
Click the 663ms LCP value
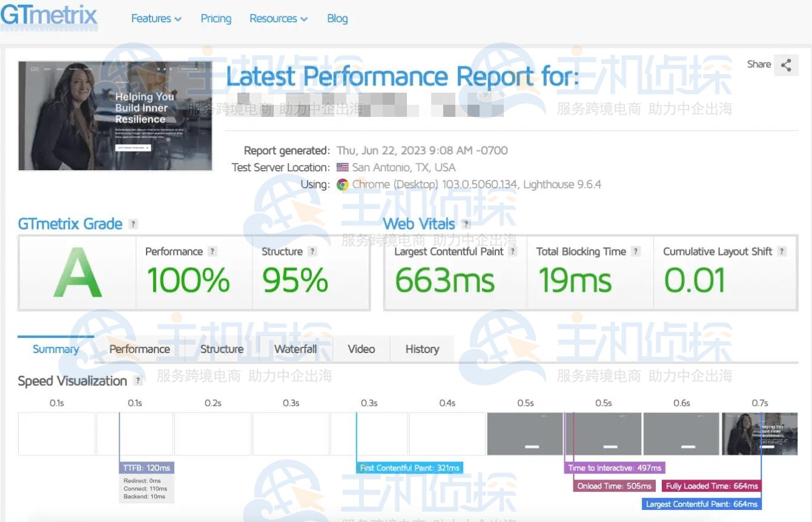444,280
